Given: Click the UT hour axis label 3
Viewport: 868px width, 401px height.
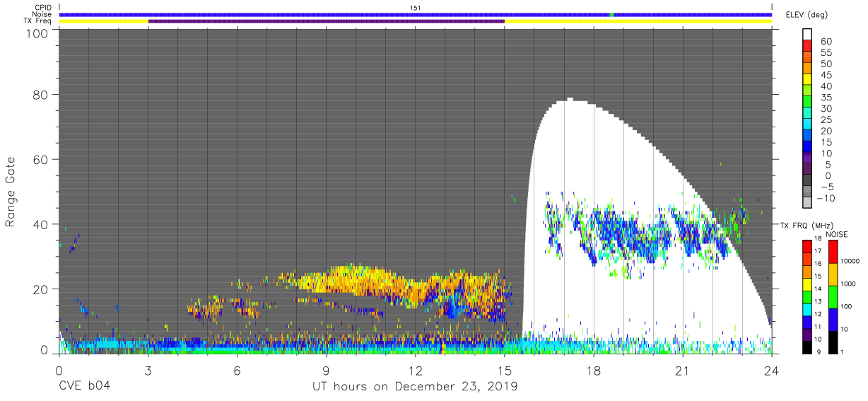Looking at the screenshot, I should (148, 371).
